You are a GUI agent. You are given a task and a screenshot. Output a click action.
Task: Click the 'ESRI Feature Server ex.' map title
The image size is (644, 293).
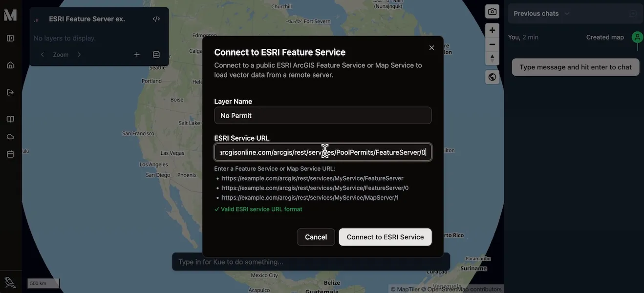[x=87, y=19]
